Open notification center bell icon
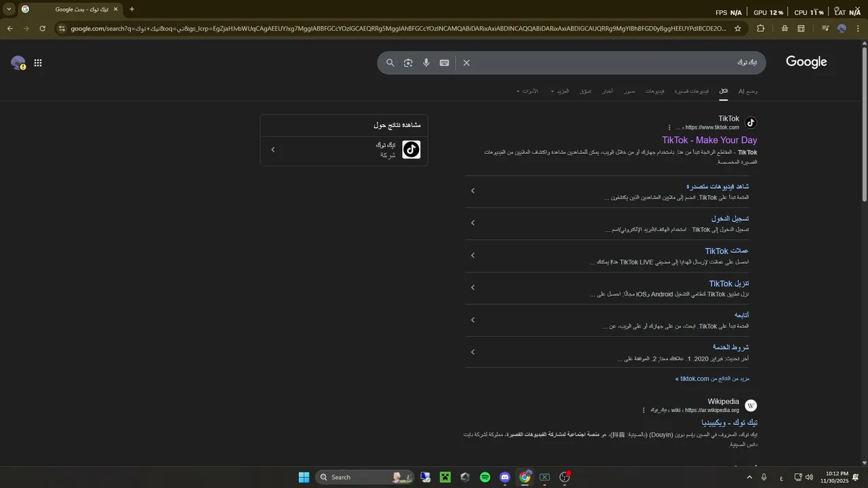The image size is (868, 488). point(856,477)
